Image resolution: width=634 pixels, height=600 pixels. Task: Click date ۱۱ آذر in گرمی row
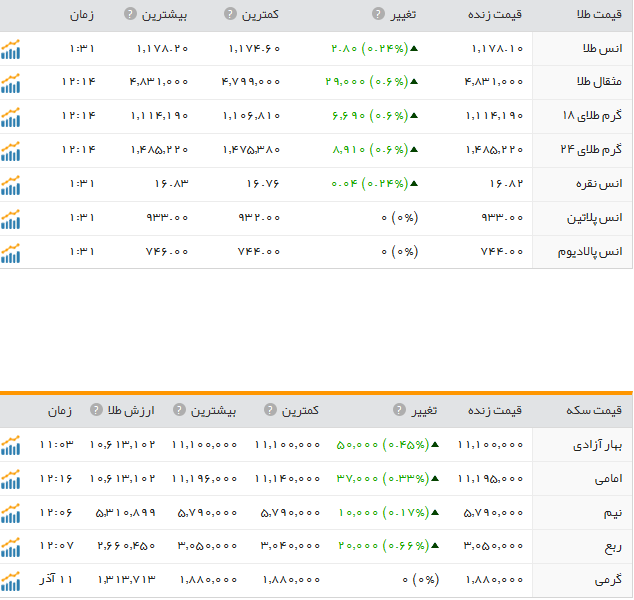pos(56,579)
